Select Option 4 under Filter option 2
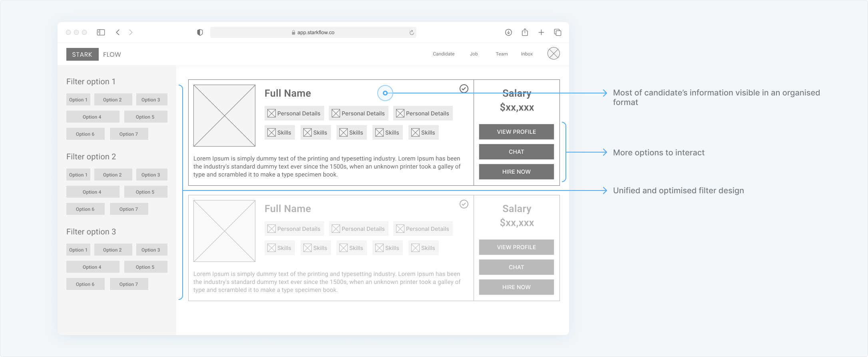This screenshot has width=868, height=357. tap(92, 192)
